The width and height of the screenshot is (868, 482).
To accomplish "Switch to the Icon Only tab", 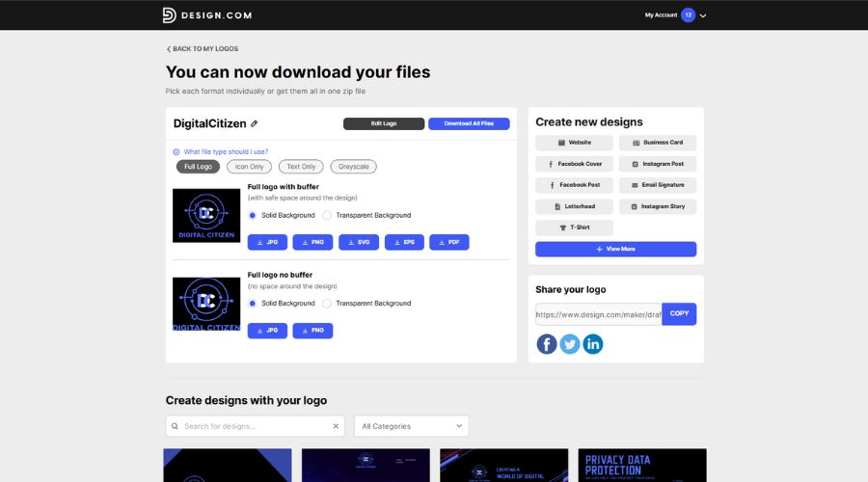I will (249, 167).
